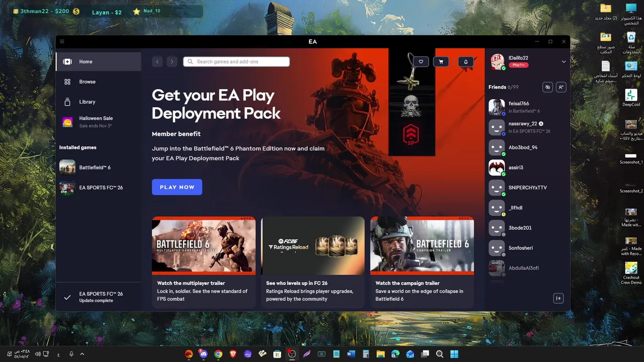
Task: Click the taskbar search magnifier
Action: tap(440, 354)
